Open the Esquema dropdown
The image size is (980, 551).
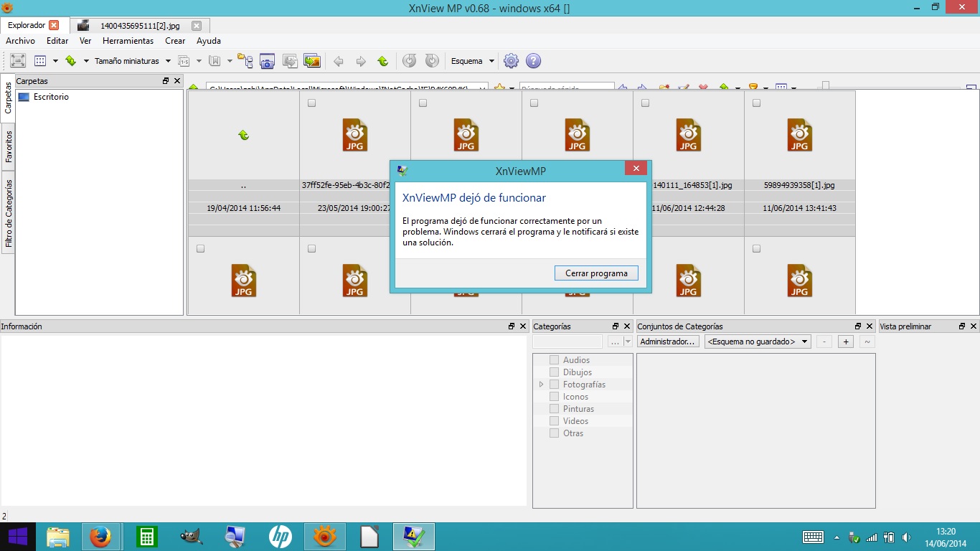[x=473, y=61]
